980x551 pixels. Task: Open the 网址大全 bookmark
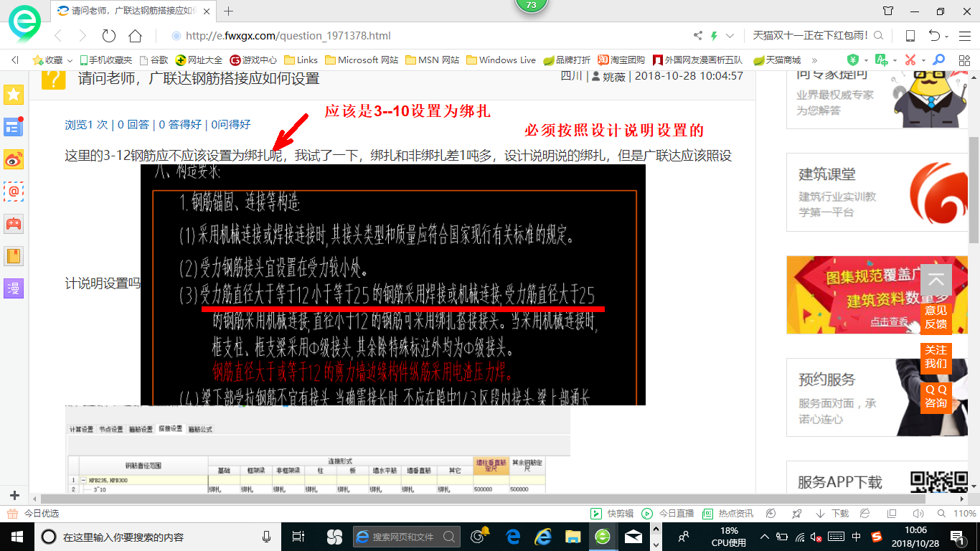pos(199,60)
